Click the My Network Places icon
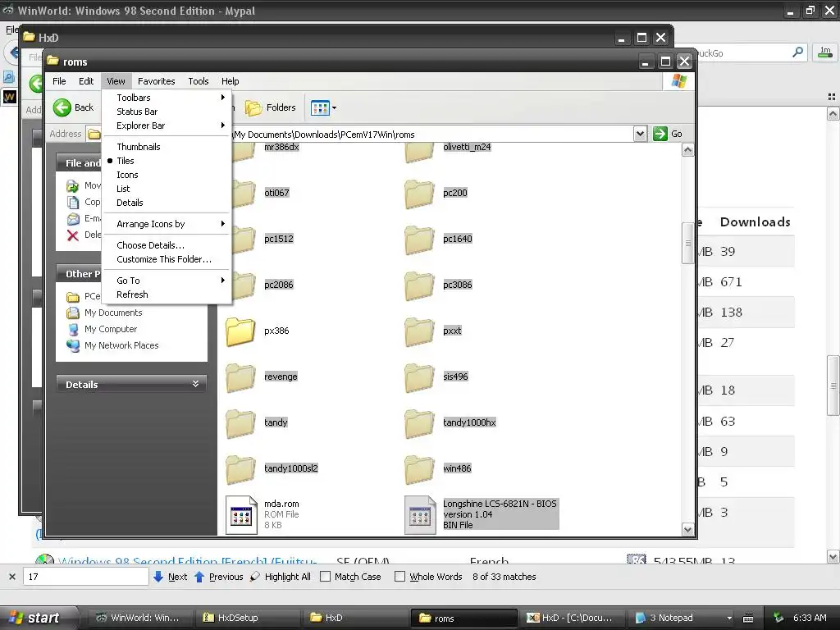840x630 pixels. pos(73,346)
